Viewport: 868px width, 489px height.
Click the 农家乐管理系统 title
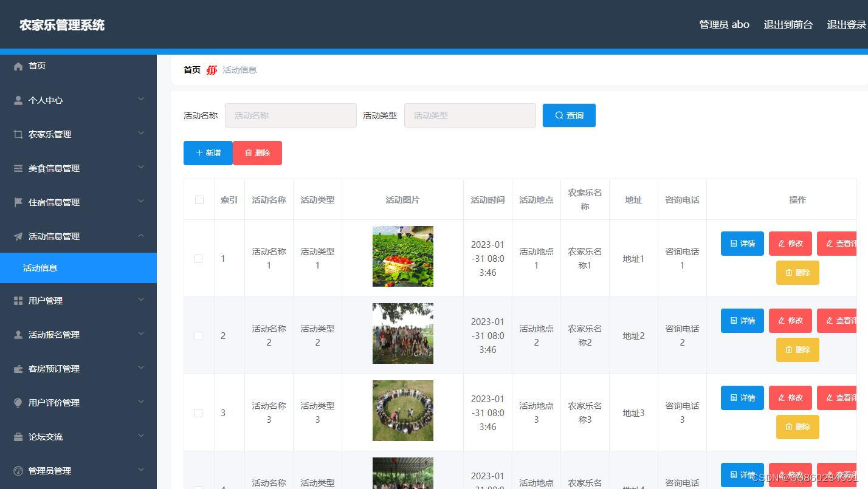[x=62, y=25]
